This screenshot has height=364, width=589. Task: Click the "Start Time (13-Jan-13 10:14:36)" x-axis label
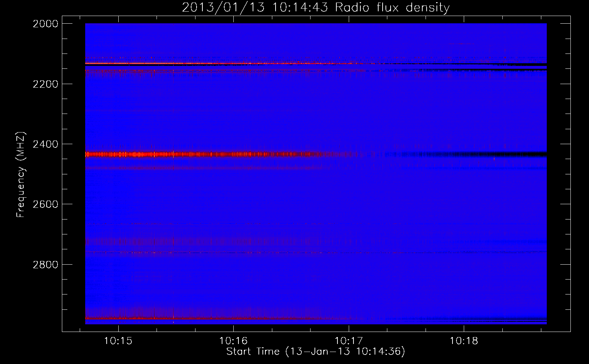(x=316, y=352)
